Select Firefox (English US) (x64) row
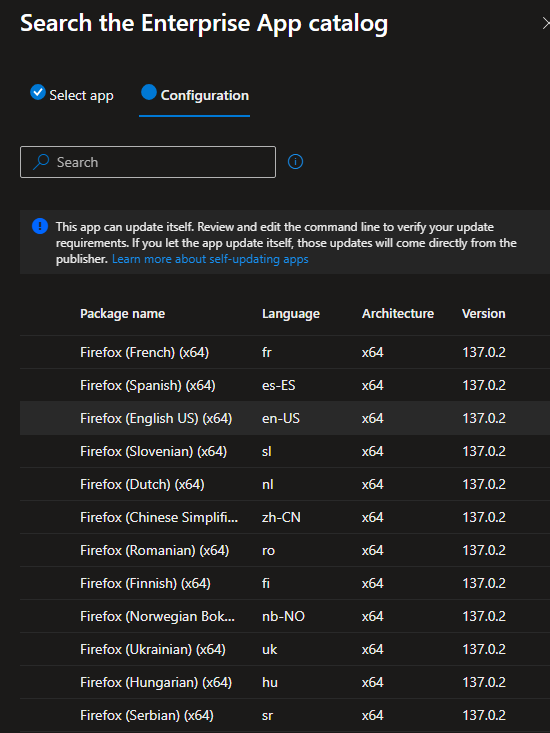 pyautogui.click(x=285, y=418)
